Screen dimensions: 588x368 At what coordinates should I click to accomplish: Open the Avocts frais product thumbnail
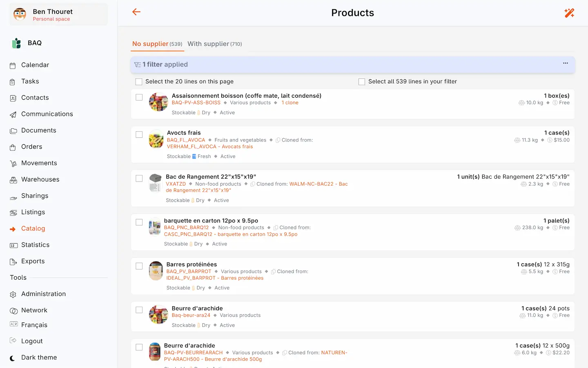(156, 139)
